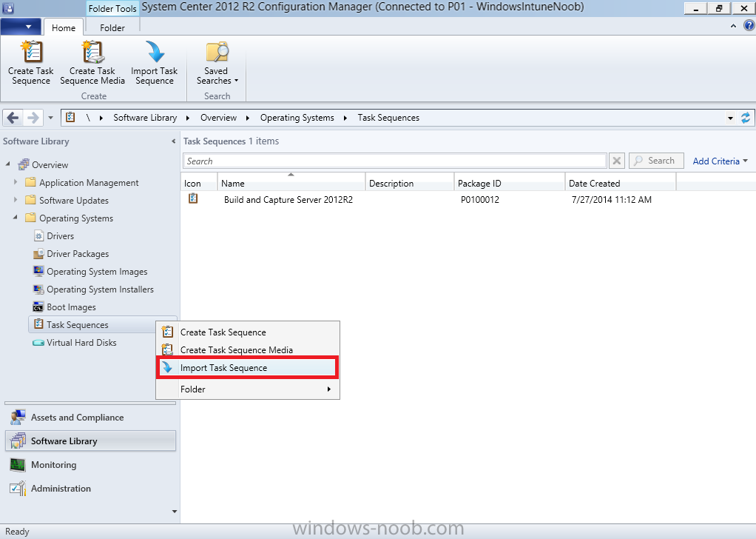This screenshot has width=756, height=539.
Task: Collapse the ribbon with the up chevron
Action: click(x=733, y=26)
